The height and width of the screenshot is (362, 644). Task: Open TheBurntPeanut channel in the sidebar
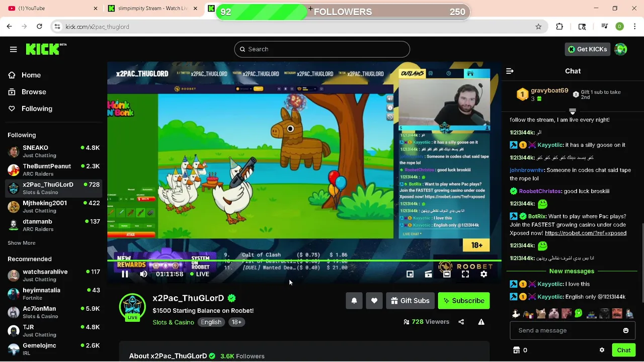coord(53,170)
